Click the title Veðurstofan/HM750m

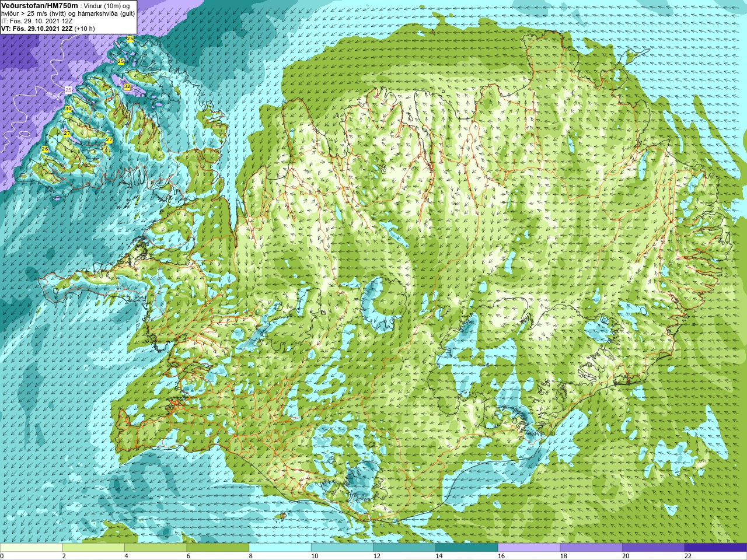39,5
